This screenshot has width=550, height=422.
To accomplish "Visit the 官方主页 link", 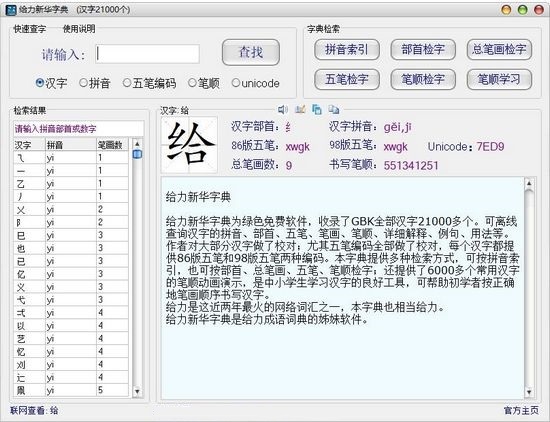I will [521, 410].
